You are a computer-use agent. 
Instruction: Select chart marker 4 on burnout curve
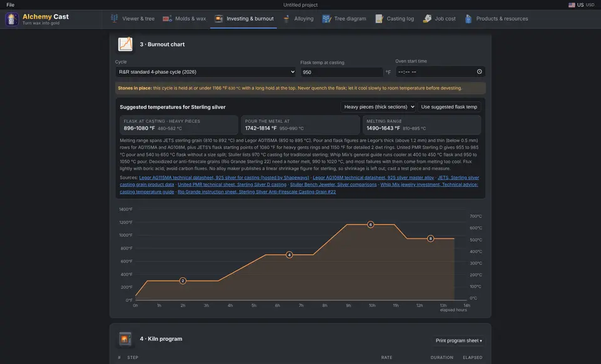tap(289, 255)
